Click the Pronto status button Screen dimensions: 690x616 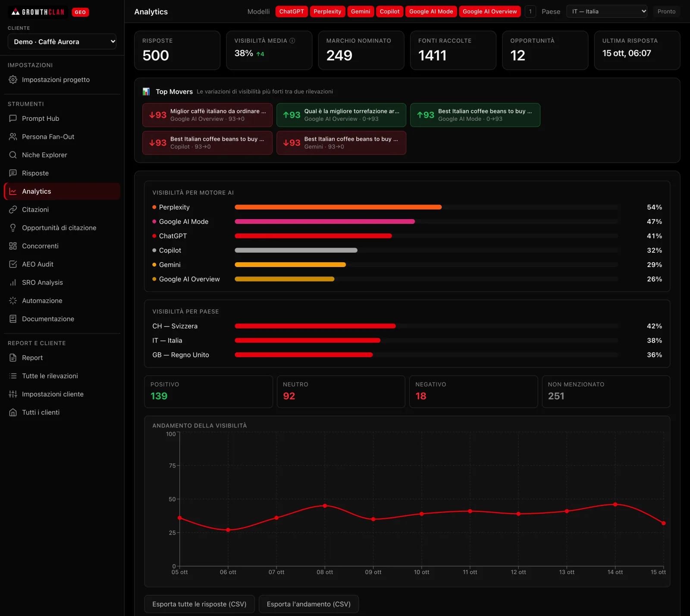point(666,12)
